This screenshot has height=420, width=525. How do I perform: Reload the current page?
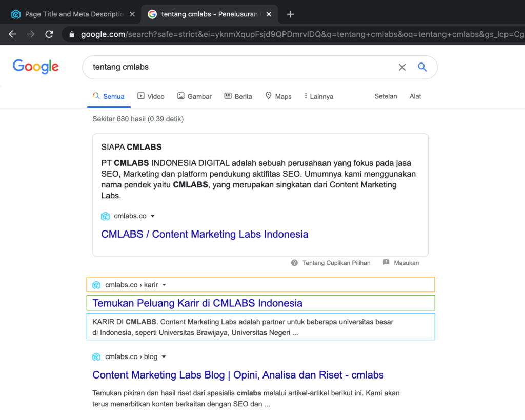point(49,34)
